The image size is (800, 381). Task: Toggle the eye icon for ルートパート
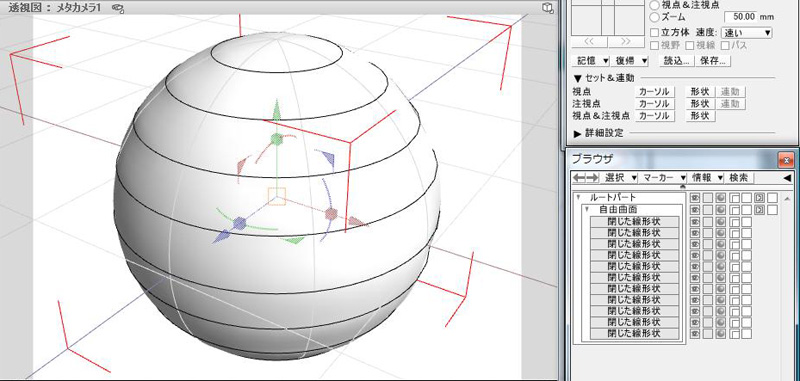point(694,197)
